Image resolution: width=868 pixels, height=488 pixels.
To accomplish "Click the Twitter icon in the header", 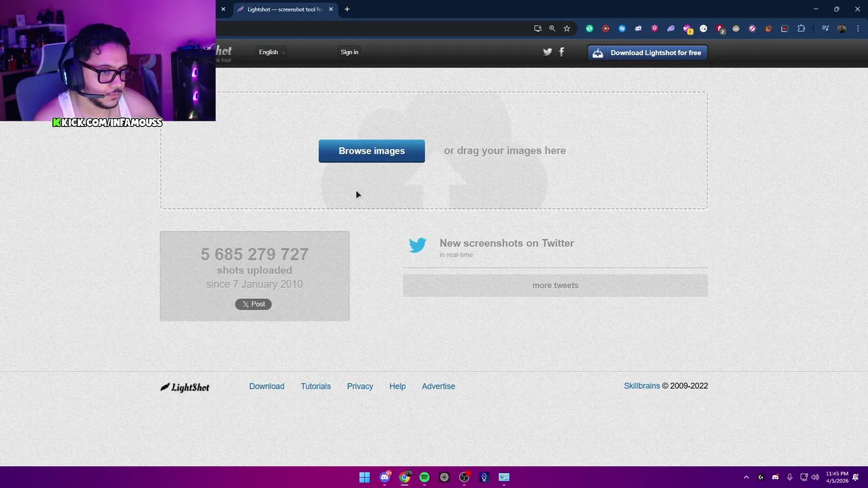I will point(547,52).
